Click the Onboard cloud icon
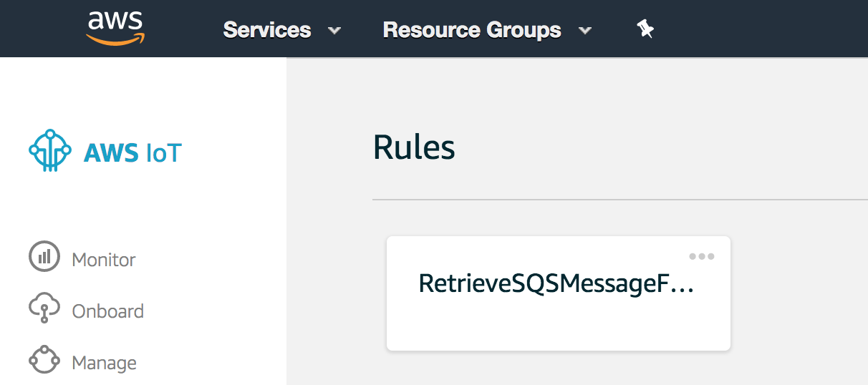The width and height of the screenshot is (868, 385). 44,308
